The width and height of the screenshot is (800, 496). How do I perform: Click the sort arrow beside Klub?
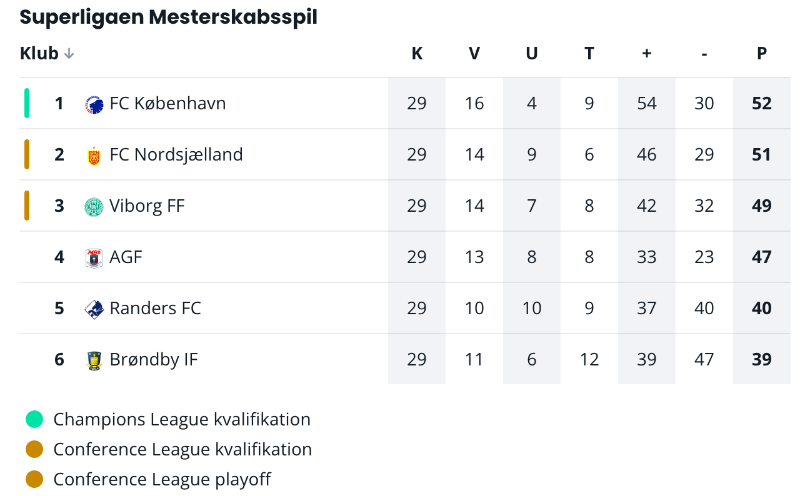coord(69,54)
